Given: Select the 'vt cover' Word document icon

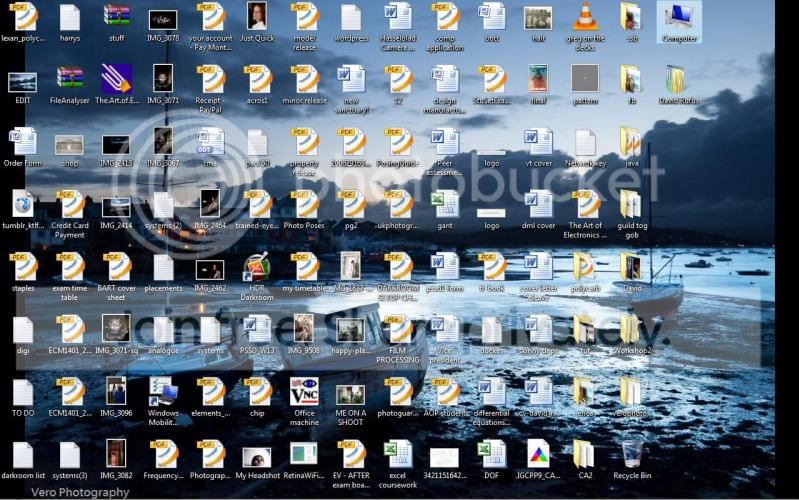Looking at the screenshot, I should [x=539, y=142].
